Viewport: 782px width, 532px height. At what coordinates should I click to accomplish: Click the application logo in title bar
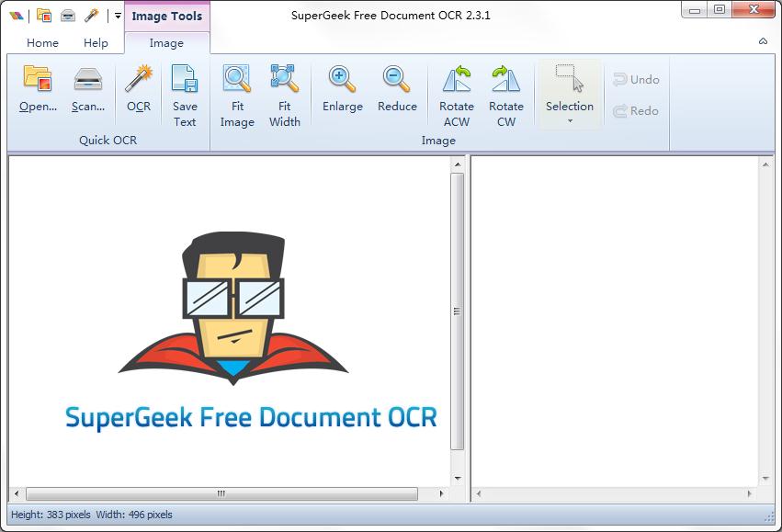pos(16,16)
